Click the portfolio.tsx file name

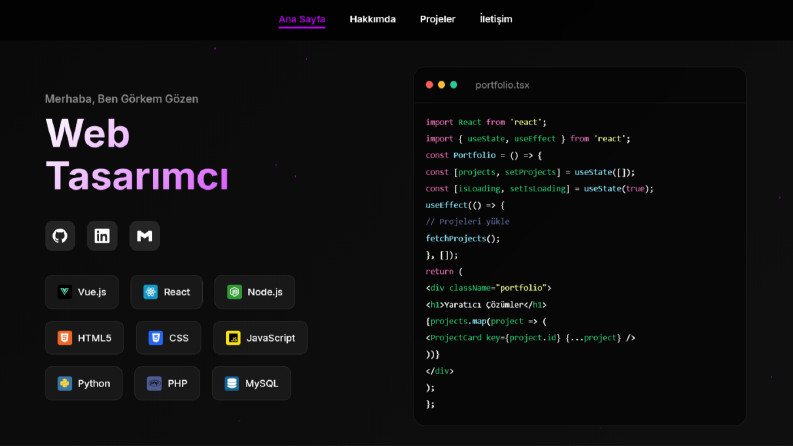(x=502, y=85)
